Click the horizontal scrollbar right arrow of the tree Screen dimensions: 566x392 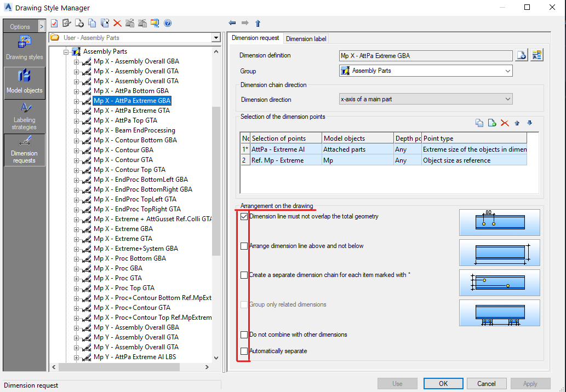pyautogui.click(x=207, y=367)
